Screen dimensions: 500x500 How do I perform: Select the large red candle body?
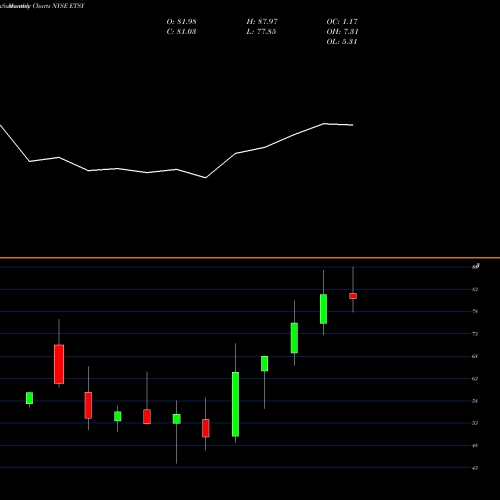pos(59,364)
